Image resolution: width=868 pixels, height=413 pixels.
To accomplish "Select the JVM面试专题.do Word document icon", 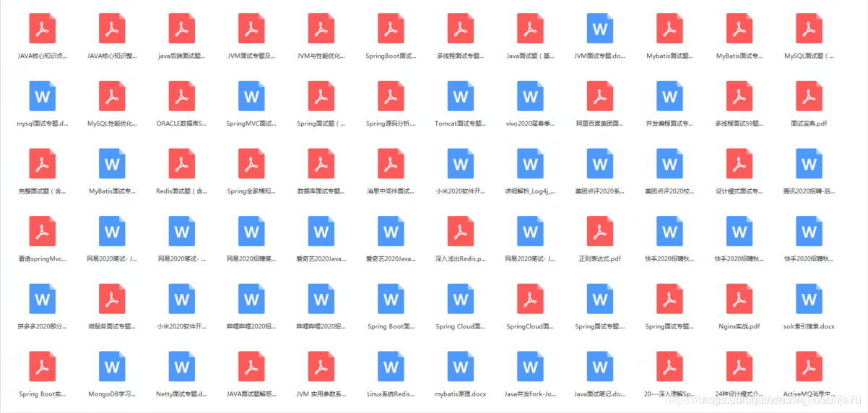I will 600,28.
